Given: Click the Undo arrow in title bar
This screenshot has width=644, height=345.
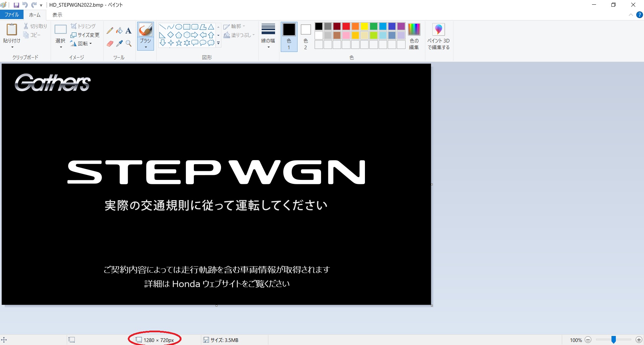Looking at the screenshot, I should [x=25, y=5].
